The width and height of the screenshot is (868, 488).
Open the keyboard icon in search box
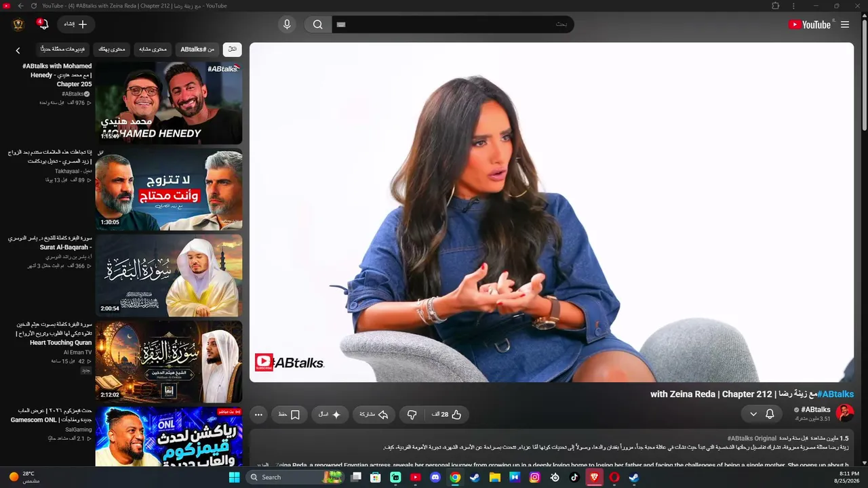point(341,24)
